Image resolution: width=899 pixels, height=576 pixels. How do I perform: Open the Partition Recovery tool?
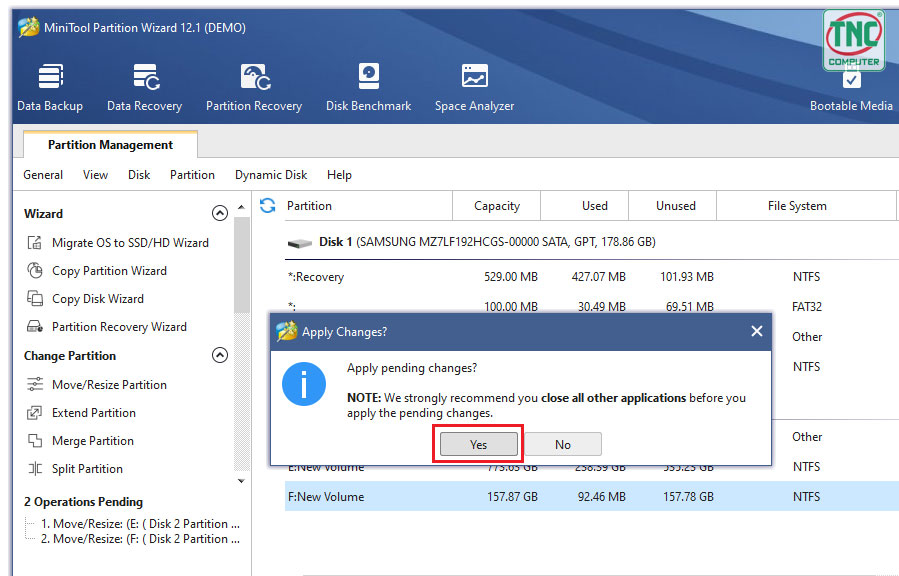(254, 88)
